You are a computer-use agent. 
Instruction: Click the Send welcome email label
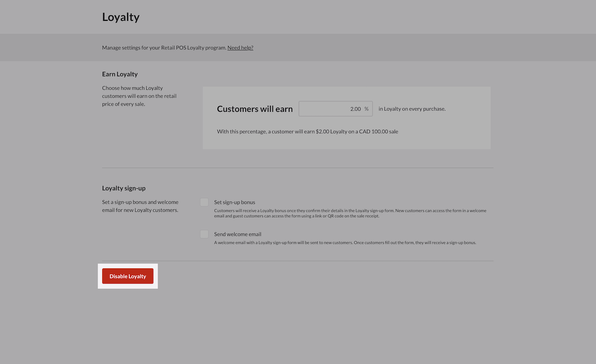[237, 234]
